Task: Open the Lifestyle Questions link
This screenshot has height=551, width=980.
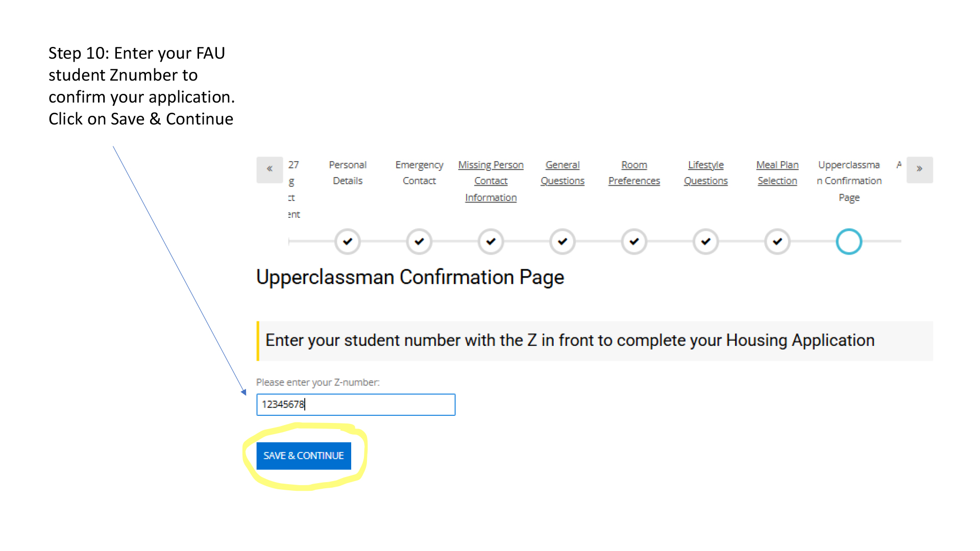Action: coord(705,172)
